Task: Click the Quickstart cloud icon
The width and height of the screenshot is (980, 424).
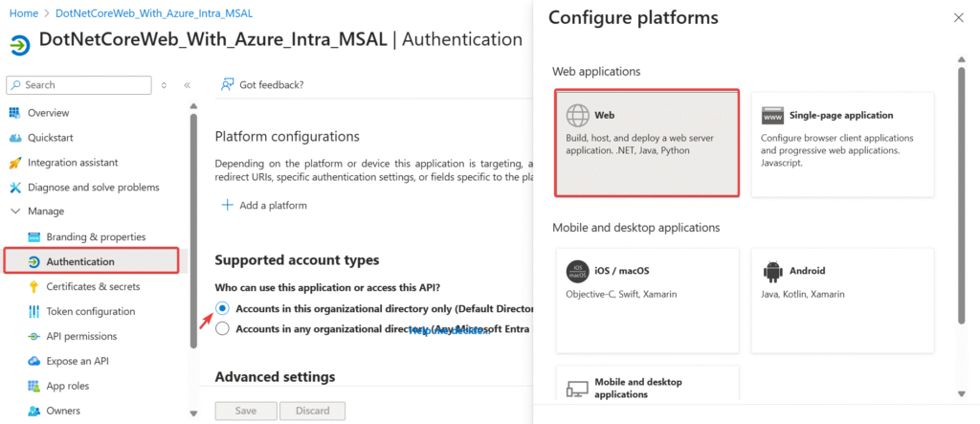Action: point(15,138)
